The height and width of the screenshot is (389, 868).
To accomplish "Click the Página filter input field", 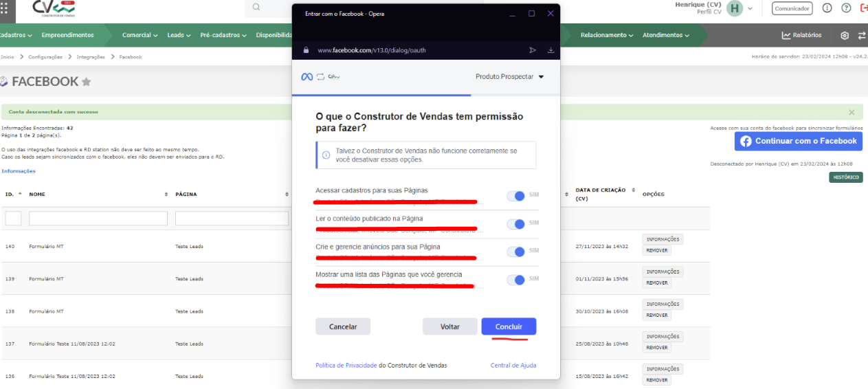I will tap(232, 219).
